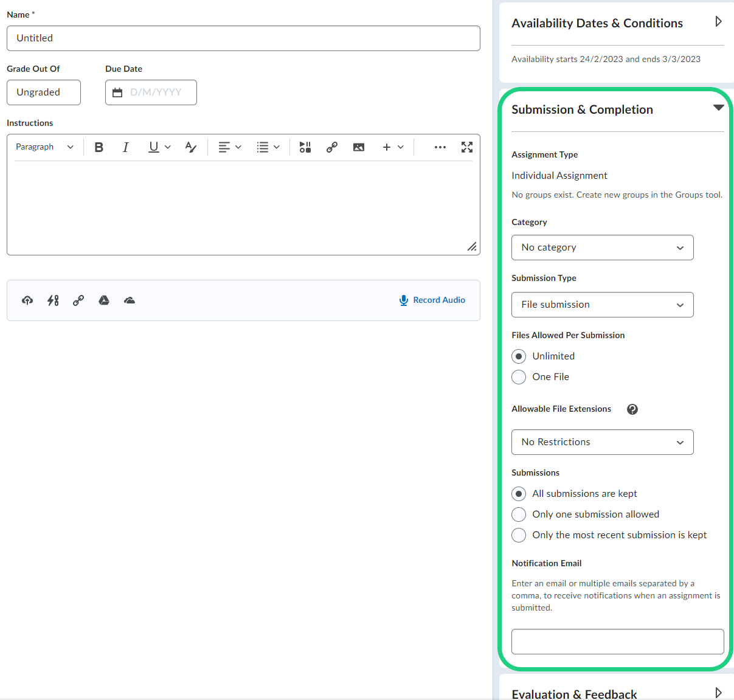Viewport: 734px width, 700px height.
Task: Open help for Allowable File Extensions
Action: tap(632, 409)
